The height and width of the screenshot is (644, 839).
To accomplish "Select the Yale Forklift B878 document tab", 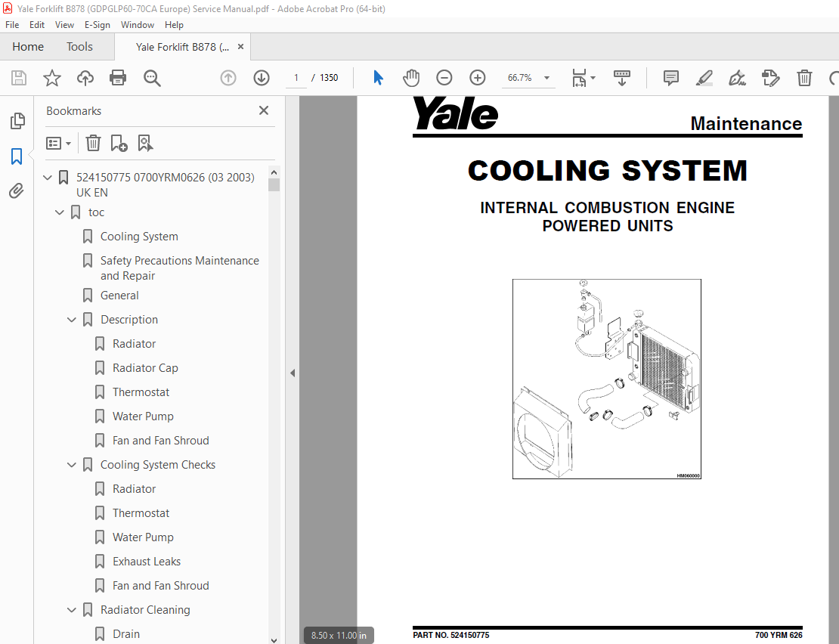I will tap(182, 47).
